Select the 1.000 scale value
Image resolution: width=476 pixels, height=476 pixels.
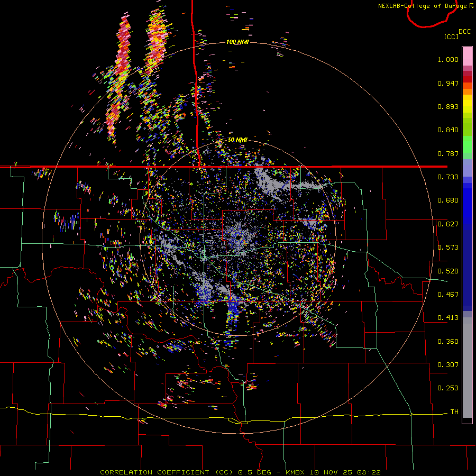tap(448, 59)
